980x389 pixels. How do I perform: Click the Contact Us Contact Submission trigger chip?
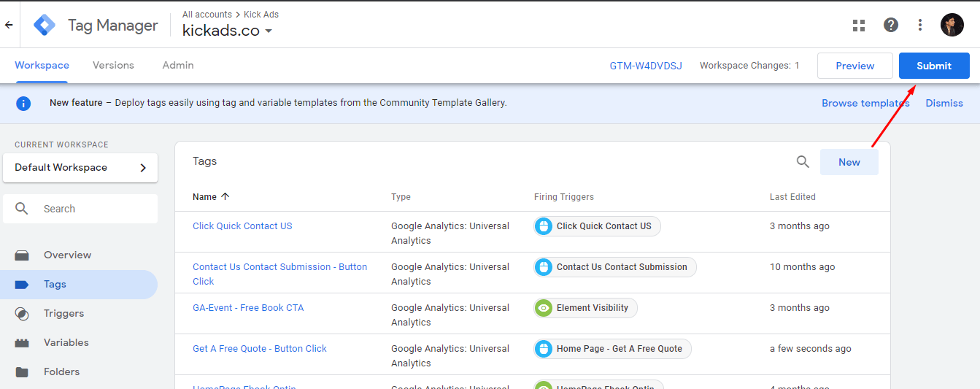click(x=615, y=267)
